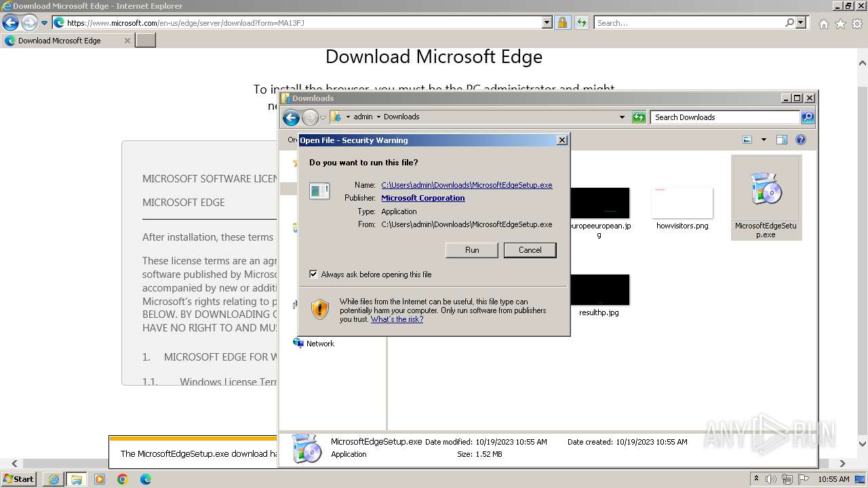Open previous locations dropdown in Explorer address bar
Viewport: 868px width, 488px height.
[622, 117]
